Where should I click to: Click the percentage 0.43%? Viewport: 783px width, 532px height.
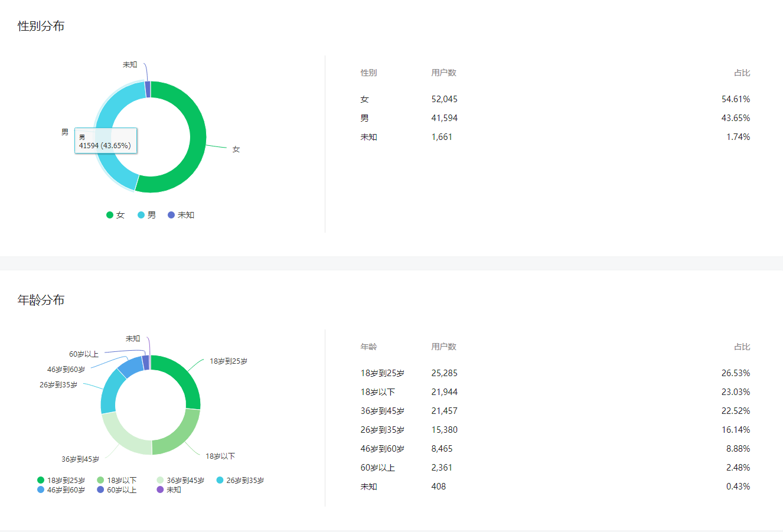click(738, 487)
